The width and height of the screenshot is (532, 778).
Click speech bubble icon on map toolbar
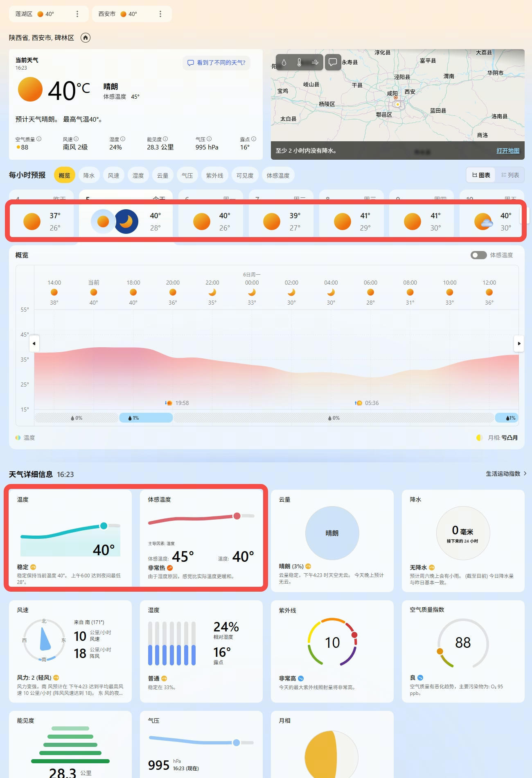(333, 62)
